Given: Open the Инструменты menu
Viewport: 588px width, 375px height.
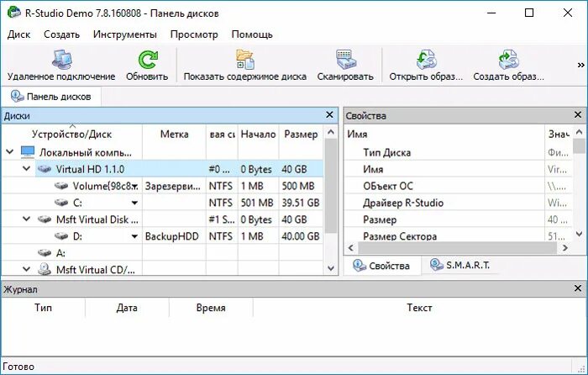Looking at the screenshot, I should coord(125,34).
